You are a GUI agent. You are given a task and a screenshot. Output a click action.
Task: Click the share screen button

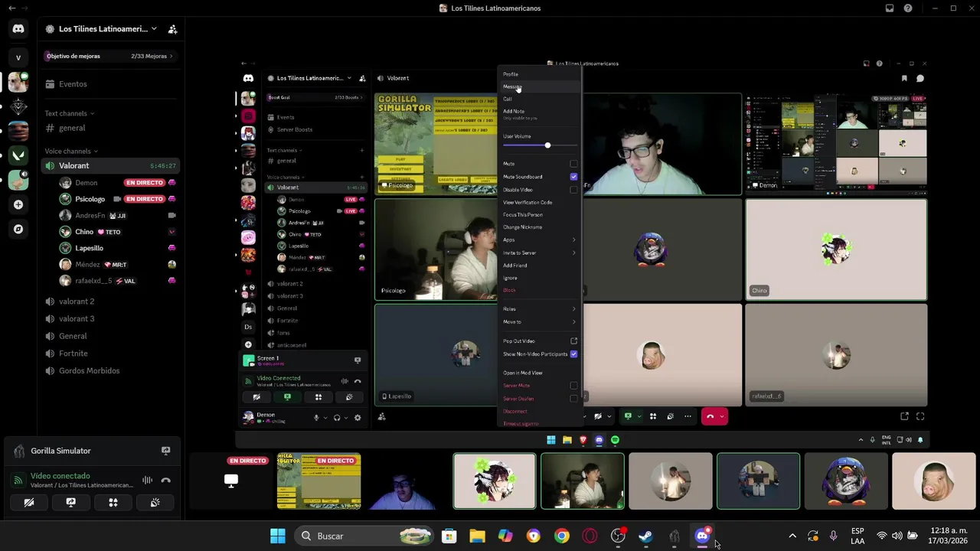[70, 503]
